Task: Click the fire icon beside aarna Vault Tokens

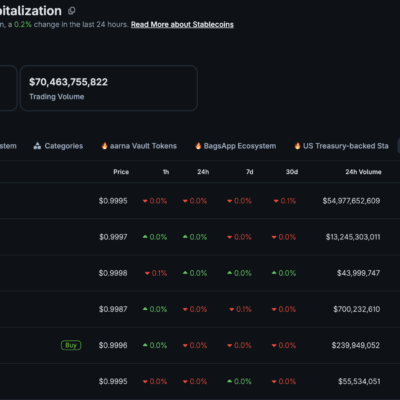Action: click(x=104, y=146)
